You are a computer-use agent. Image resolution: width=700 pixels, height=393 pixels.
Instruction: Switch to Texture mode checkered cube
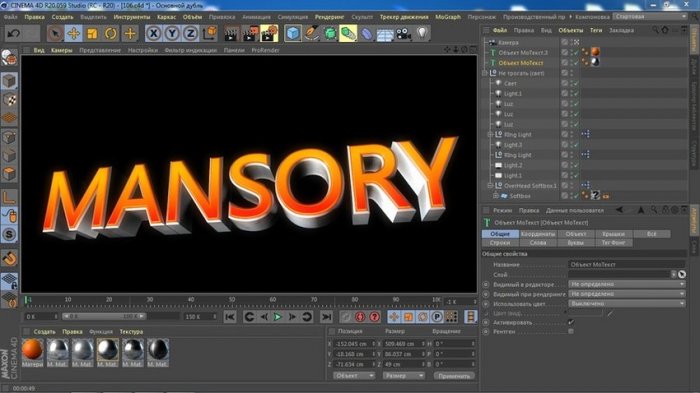click(x=9, y=99)
